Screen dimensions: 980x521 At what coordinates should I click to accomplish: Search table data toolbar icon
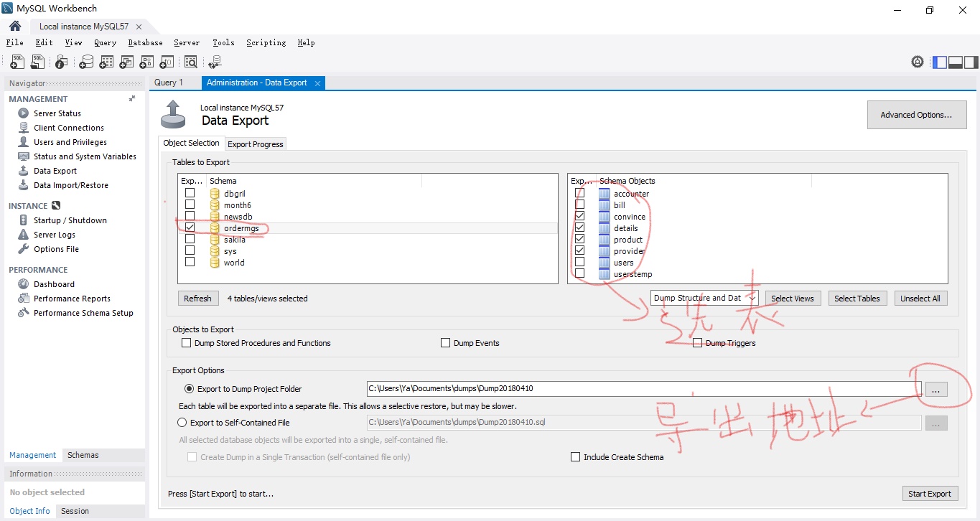190,62
